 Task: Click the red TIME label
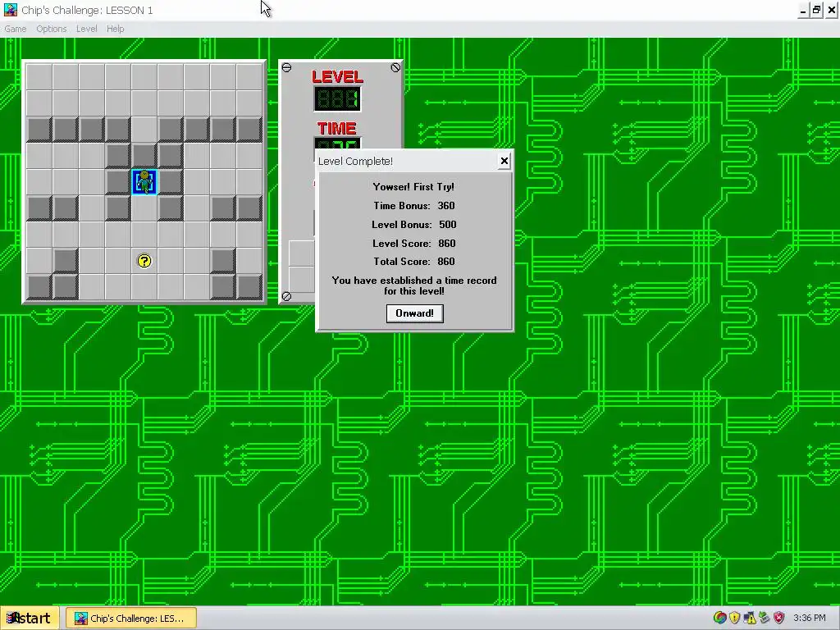pyautogui.click(x=336, y=128)
